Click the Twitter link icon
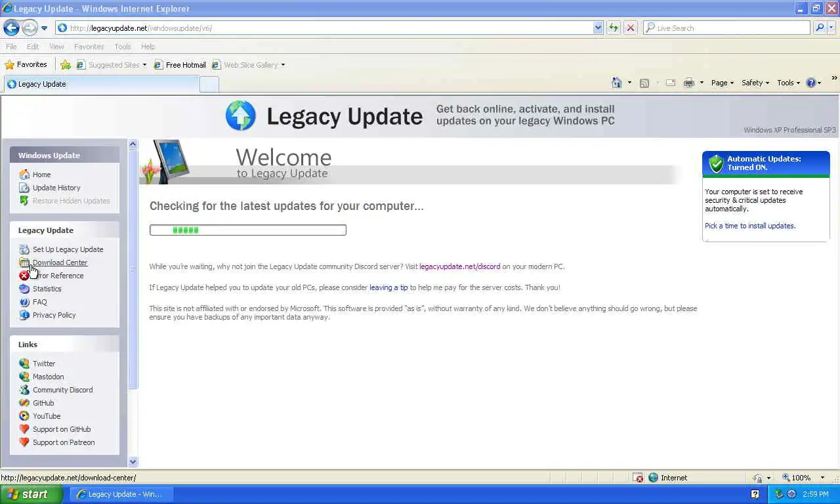The image size is (840, 504). 24,364
